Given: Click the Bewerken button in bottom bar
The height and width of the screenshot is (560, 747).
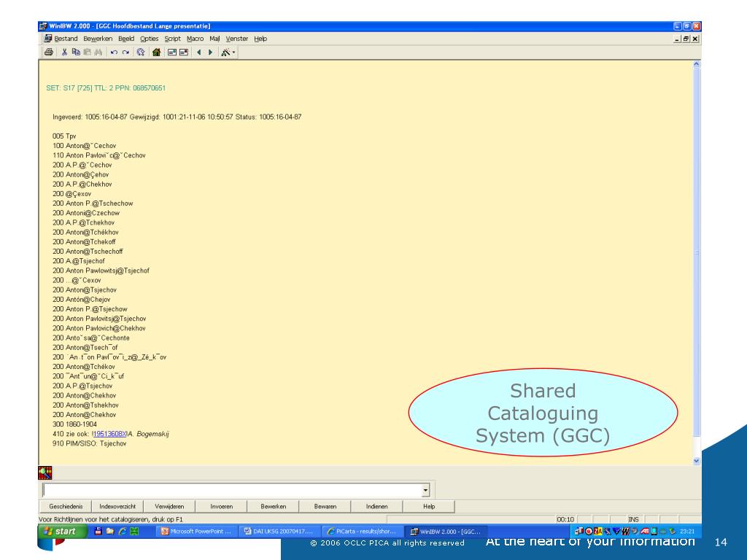Looking at the screenshot, I should [274, 507].
